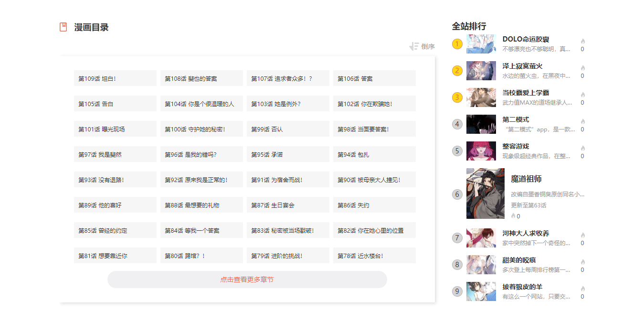Image resolution: width=644 pixels, height=312 pixels.
Task: Open chapter 第78话 近水楼台!
Action: point(374,256)
